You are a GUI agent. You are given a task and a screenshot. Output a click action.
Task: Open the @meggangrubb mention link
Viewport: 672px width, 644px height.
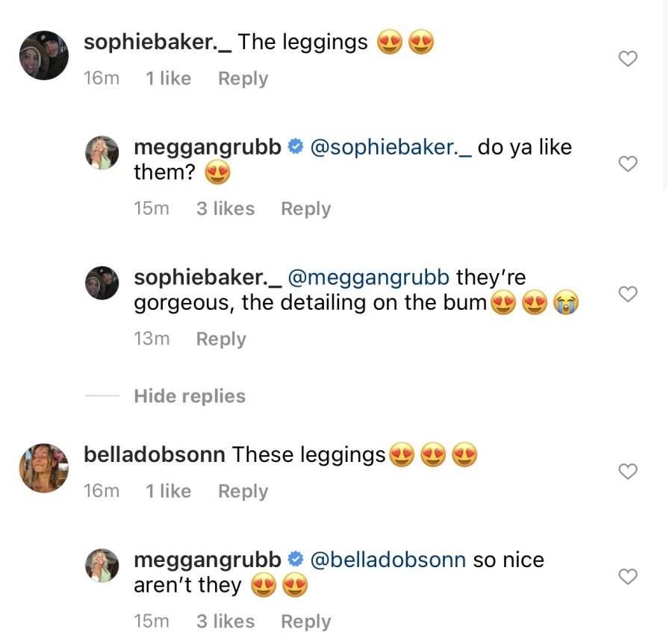click(369, 278)
